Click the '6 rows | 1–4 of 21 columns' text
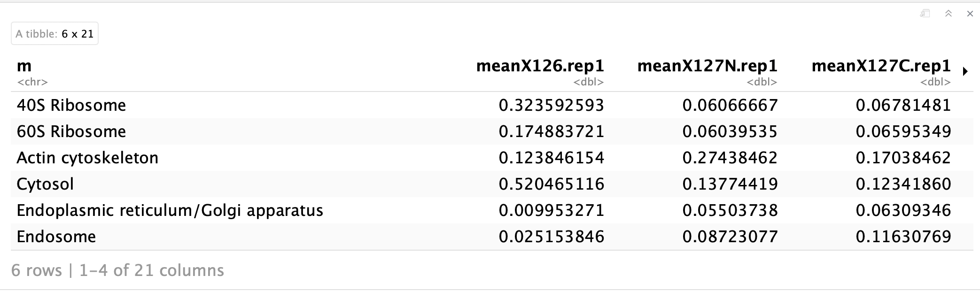The width and height of the screenshot is (980, 291). click(x=118, y=270)
